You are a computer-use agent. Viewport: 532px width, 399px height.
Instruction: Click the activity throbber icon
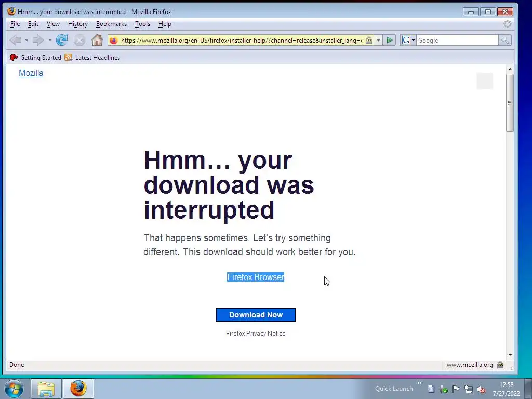(x=507, y=24)
